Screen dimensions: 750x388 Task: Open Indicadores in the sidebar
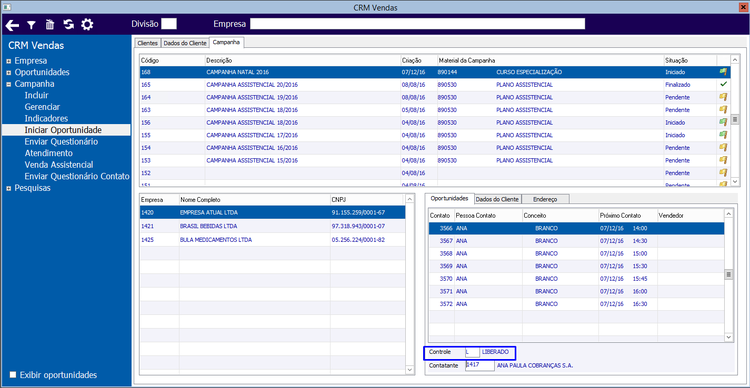pyautogui.click(x=46, y=118)
